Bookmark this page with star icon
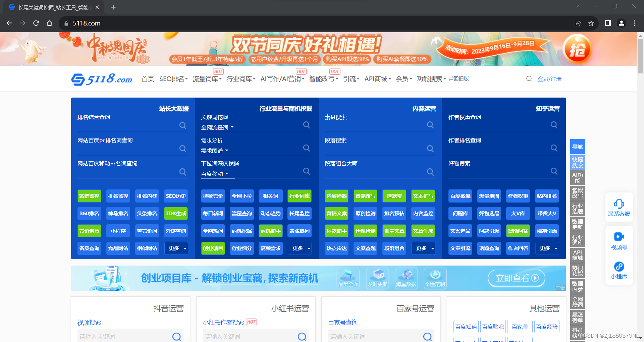Viewport: 644px width, 342px height. [x=591, y=23]
